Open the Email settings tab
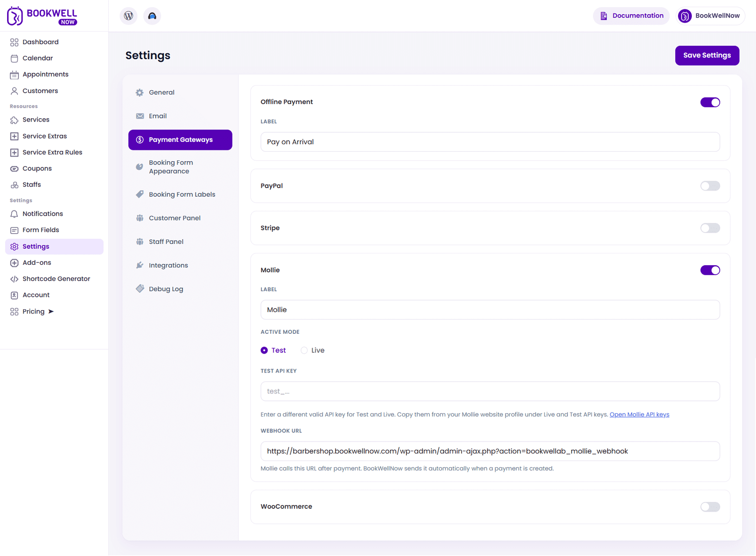 coord(180,116)
